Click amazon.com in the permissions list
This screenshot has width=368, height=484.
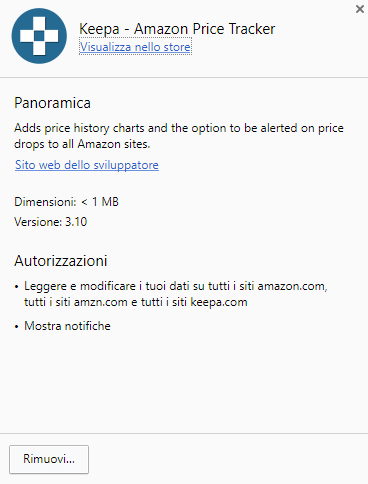tap(292, 286)
